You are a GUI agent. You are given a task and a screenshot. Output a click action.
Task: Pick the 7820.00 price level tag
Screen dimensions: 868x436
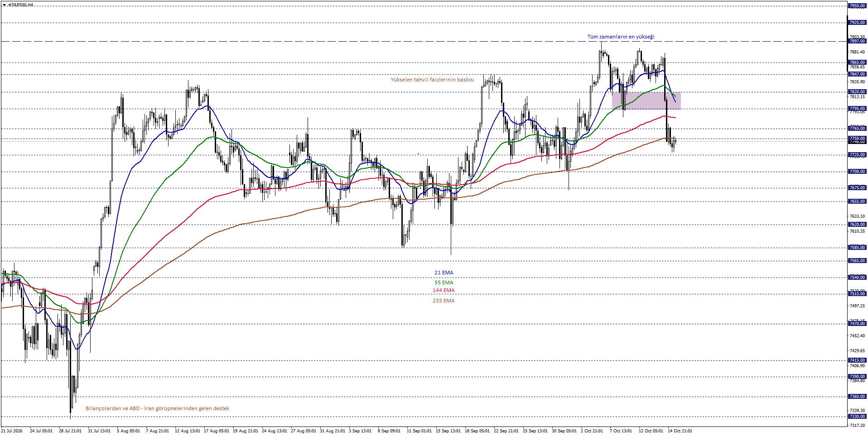click(x=857, y=92)
